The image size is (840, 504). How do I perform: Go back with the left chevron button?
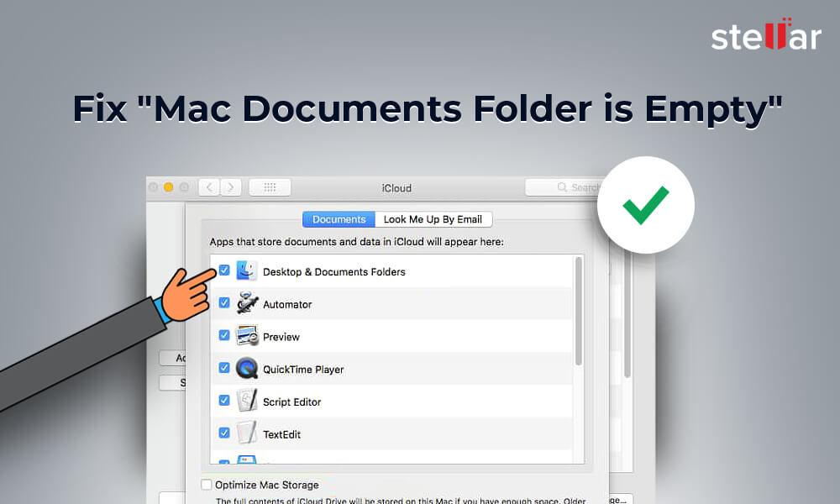click(209, 187)
